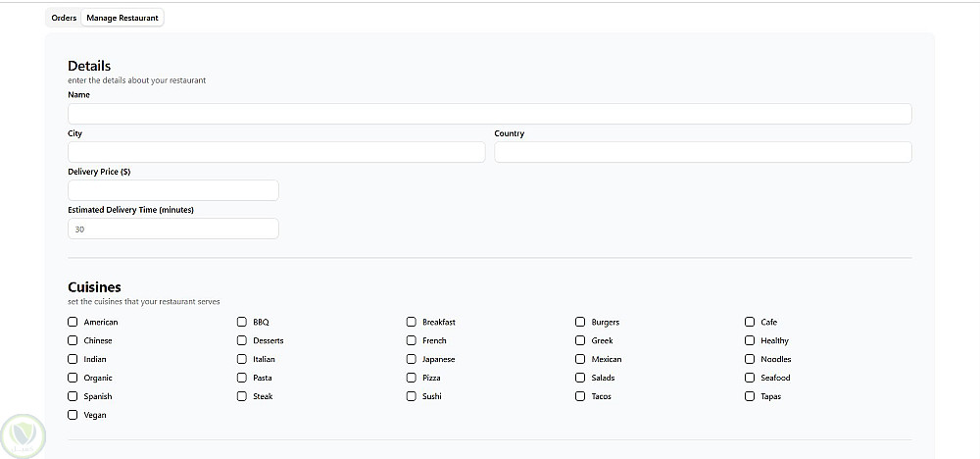Click the Estimated Delivery Time field
This screenshot has width=980, height=459.
click(x=173, y=229)
